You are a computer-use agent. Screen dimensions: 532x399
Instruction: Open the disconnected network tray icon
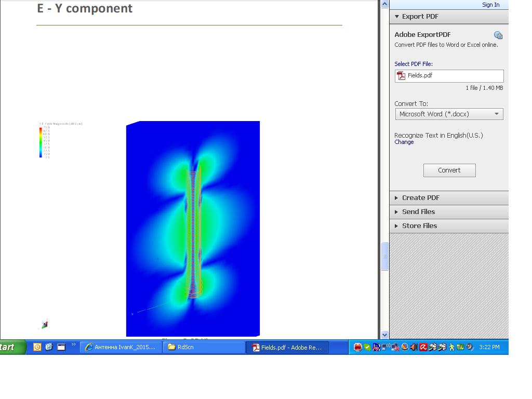(395, 347)
